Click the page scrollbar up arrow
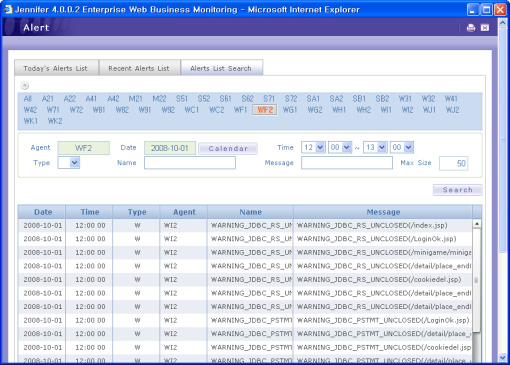This screenshot has height=365, width=510. coord(502,22)
